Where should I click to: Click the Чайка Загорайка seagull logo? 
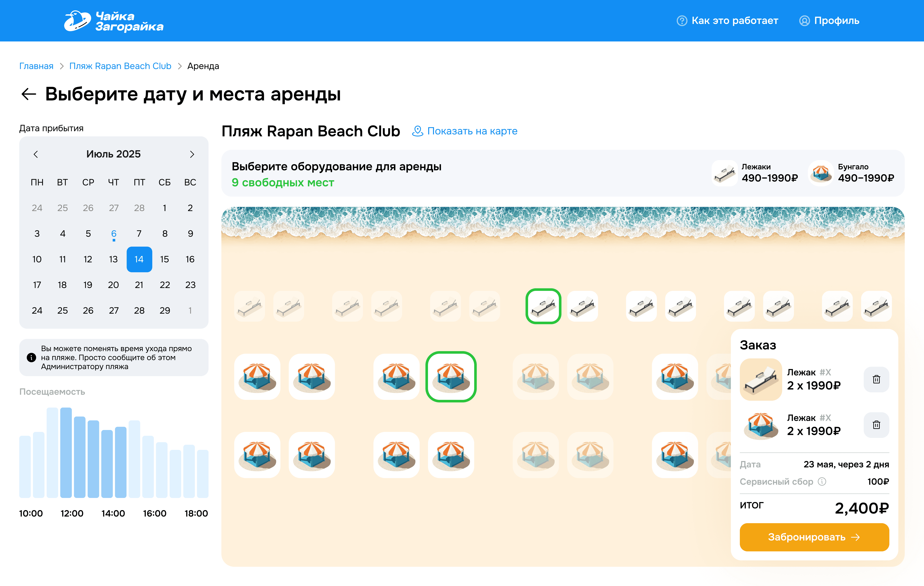point(78,21)
